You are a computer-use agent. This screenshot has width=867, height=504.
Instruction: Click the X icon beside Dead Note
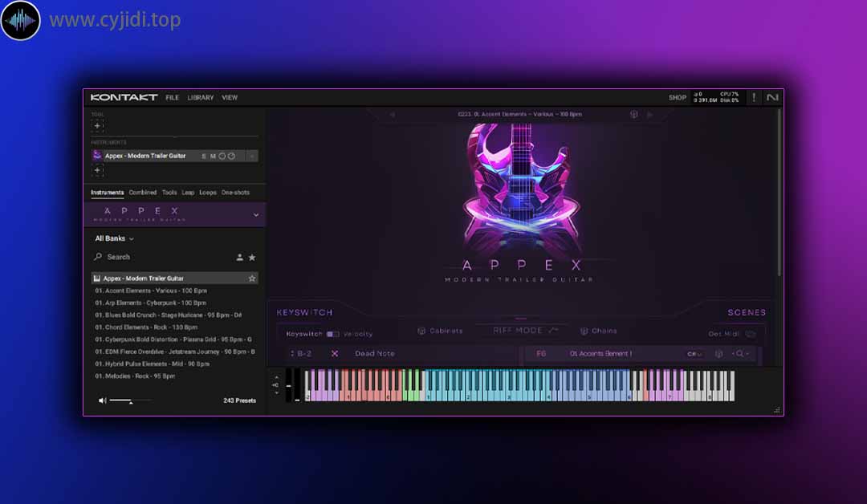(335, 354)
